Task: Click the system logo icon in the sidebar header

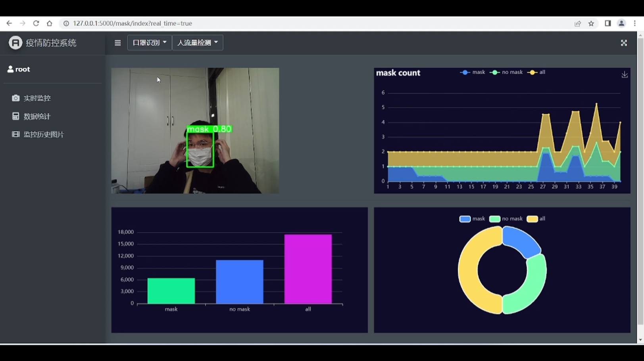Action: coord(15,43)
